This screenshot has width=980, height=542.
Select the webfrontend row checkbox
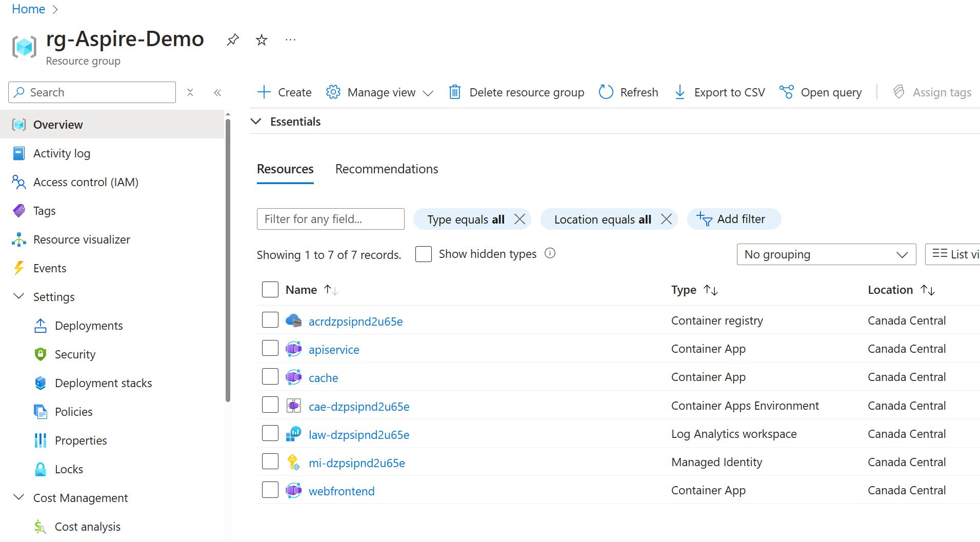pos(270,490)
